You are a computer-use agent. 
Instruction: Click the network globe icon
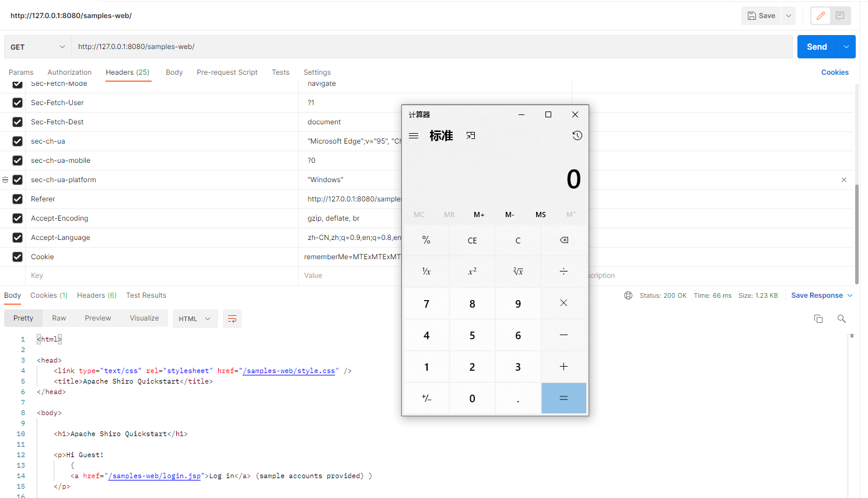(x=628, y=295)
